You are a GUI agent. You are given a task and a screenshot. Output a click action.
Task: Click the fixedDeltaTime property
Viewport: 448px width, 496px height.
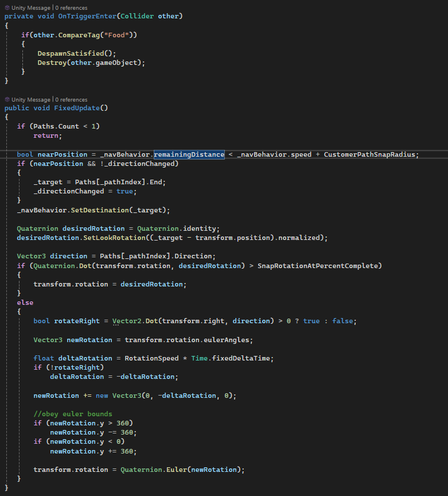tap(240, 358)
